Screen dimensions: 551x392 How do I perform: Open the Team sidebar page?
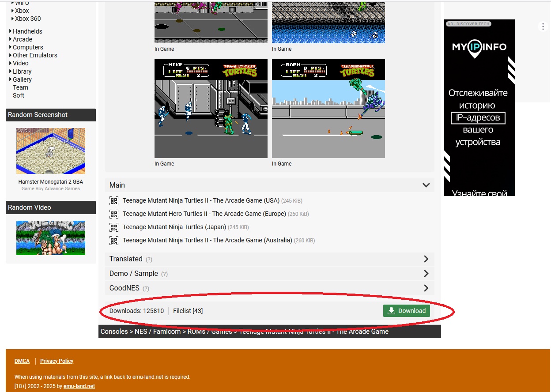point(20,87)
